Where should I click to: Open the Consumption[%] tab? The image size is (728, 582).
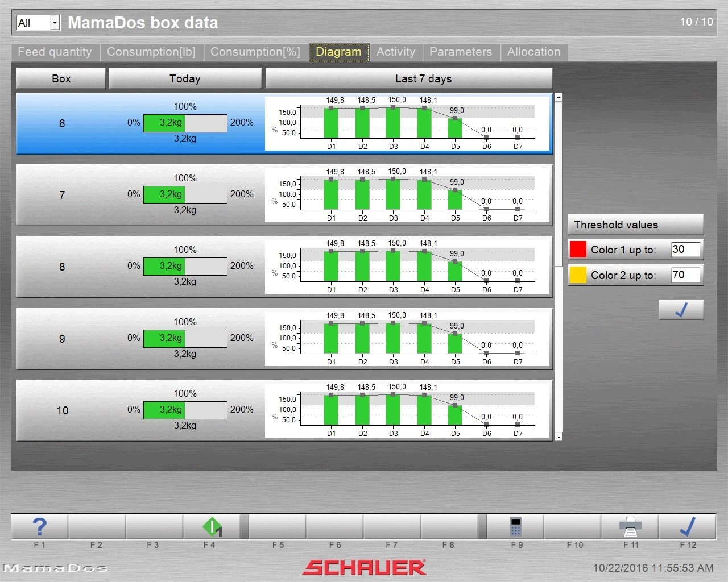point(255,52)
